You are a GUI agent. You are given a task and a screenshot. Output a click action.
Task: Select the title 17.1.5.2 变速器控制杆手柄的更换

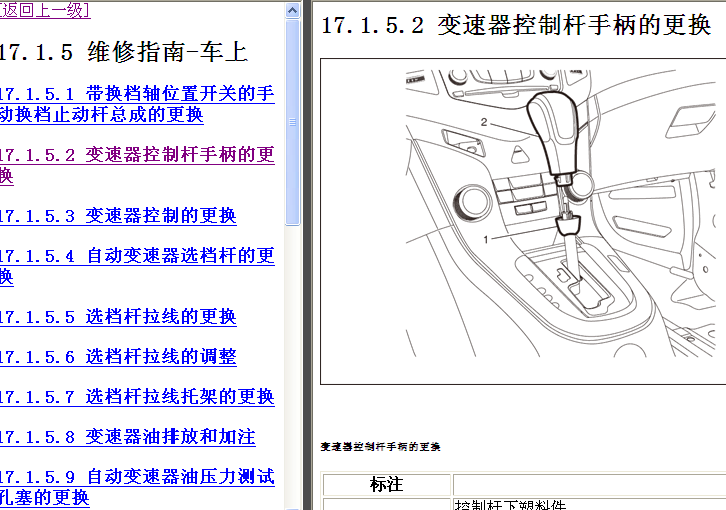point(516,25)
